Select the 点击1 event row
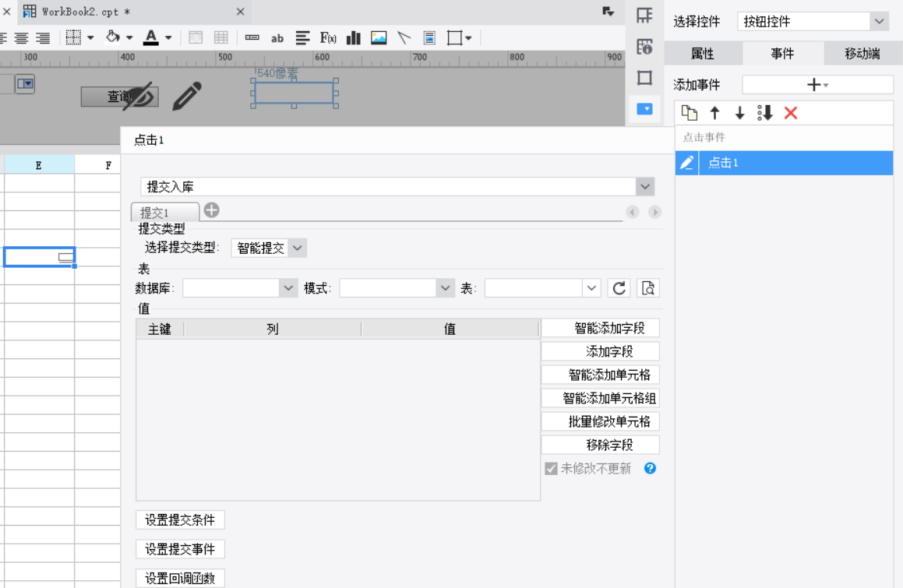 pyautogui.click(x=784, y=163)
